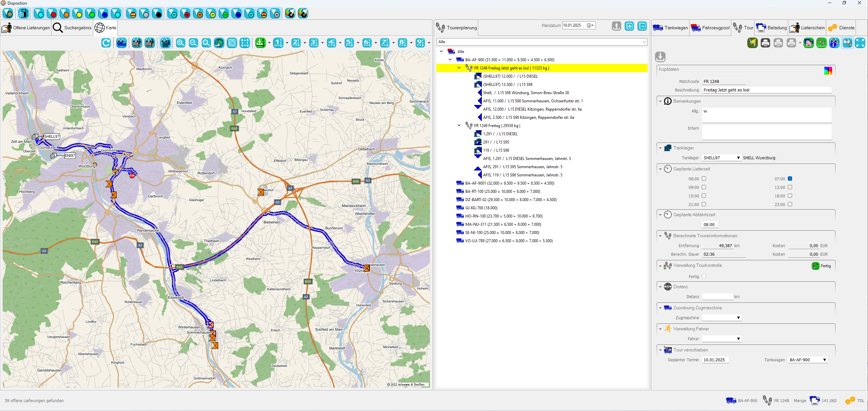Switch to the Suchergebnis tab
Viewport: 868px width, 411px height.
click(x=72, y=28)
